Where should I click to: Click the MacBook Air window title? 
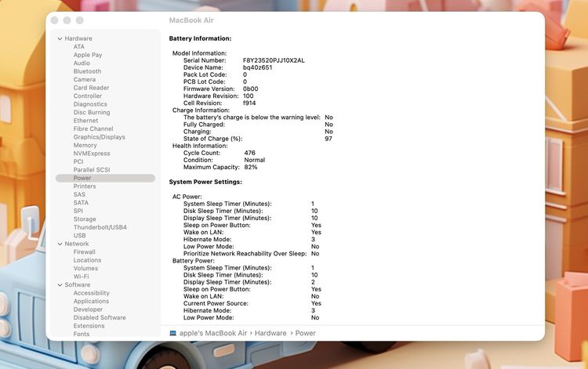pos(191,20)
